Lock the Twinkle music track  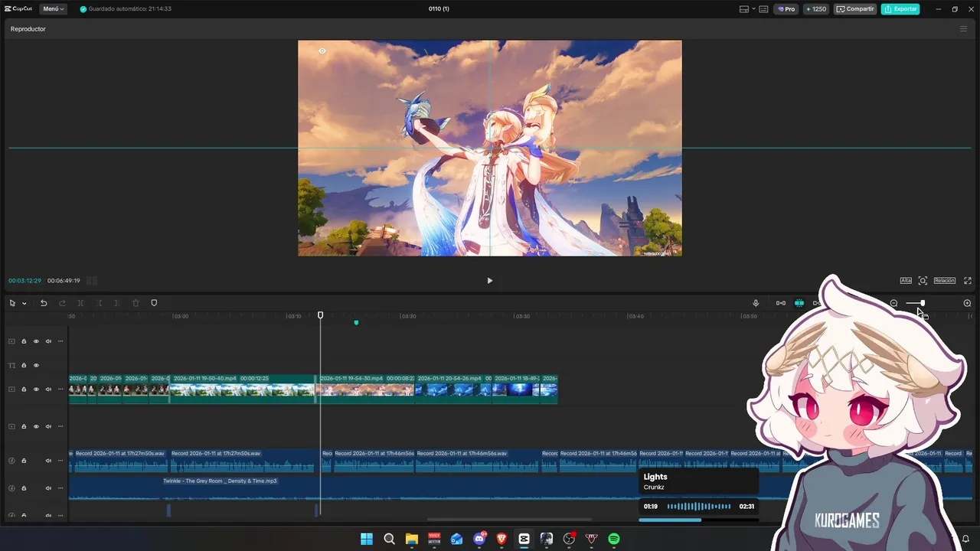24,488
